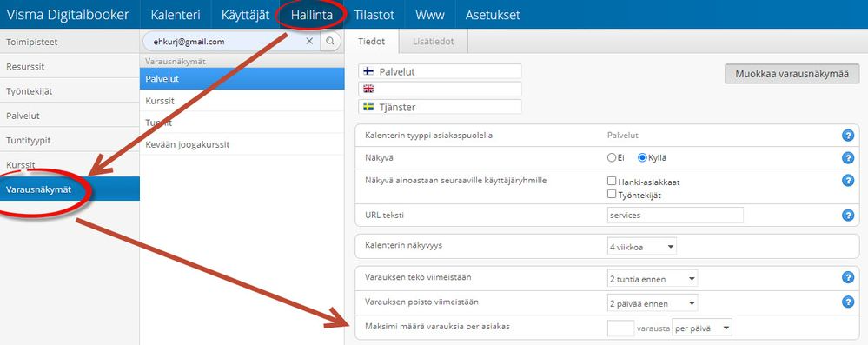The height and width of the screenshot is (345, 868).
Task: Select Kurssit in the Varausnäkymät list
Action: coord(242,102)
